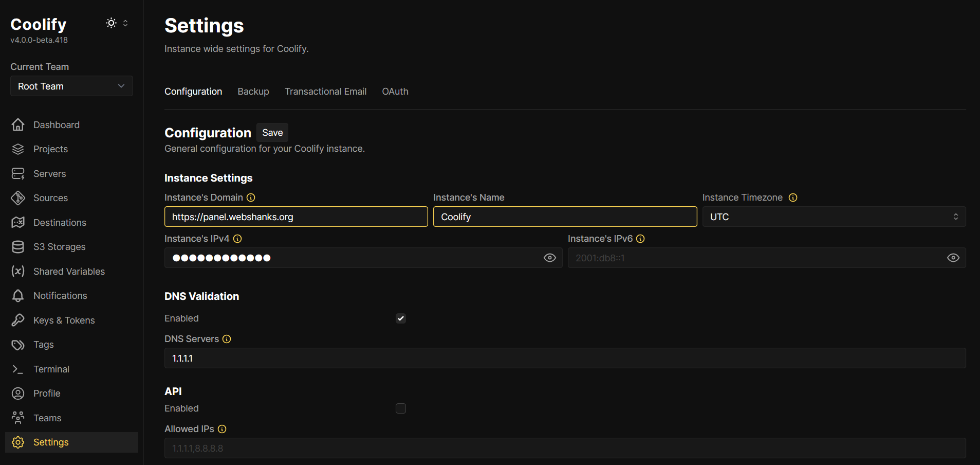Click info icon beside Allowed IPs
Image resolution: width=980 pixels, height=465 pixels.
[222, 429]
